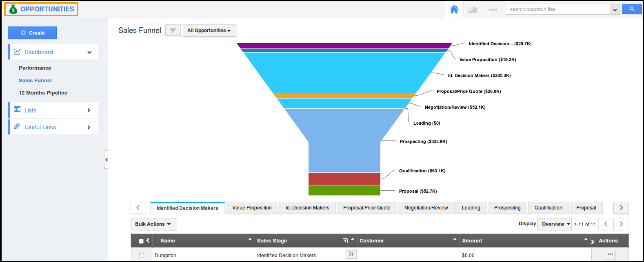Click the blue search magnifier button
The height and width of the screenshot is (262, 644).
(632, 9)
